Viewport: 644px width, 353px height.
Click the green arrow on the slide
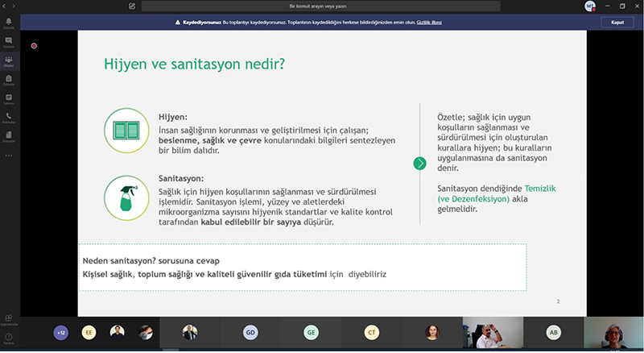tap(419, 164)
